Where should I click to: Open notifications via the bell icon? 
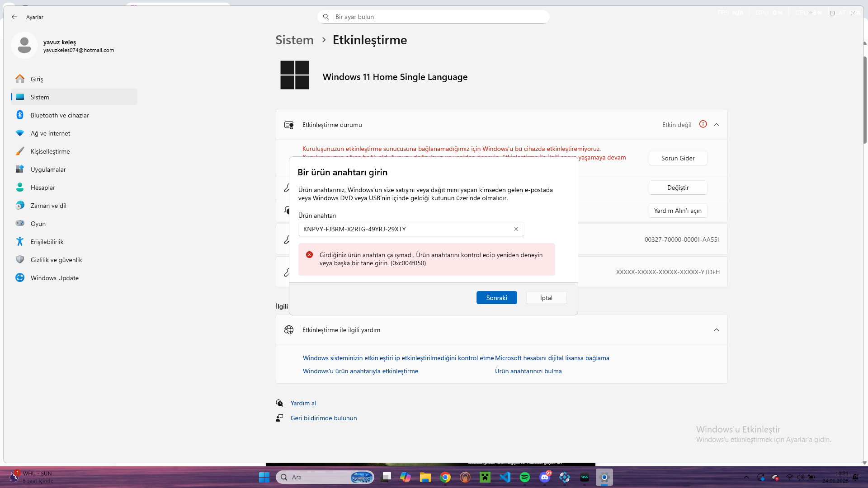(x=856, y=477)
